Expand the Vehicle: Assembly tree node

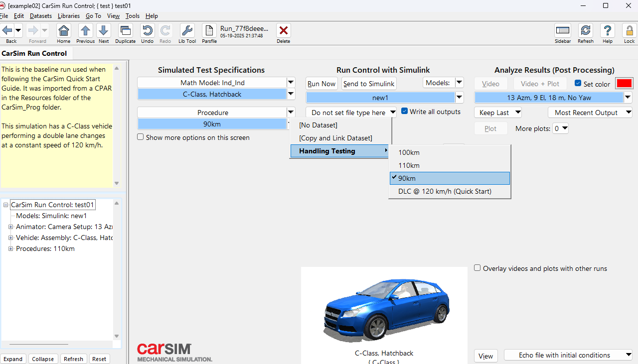(11, 238)
